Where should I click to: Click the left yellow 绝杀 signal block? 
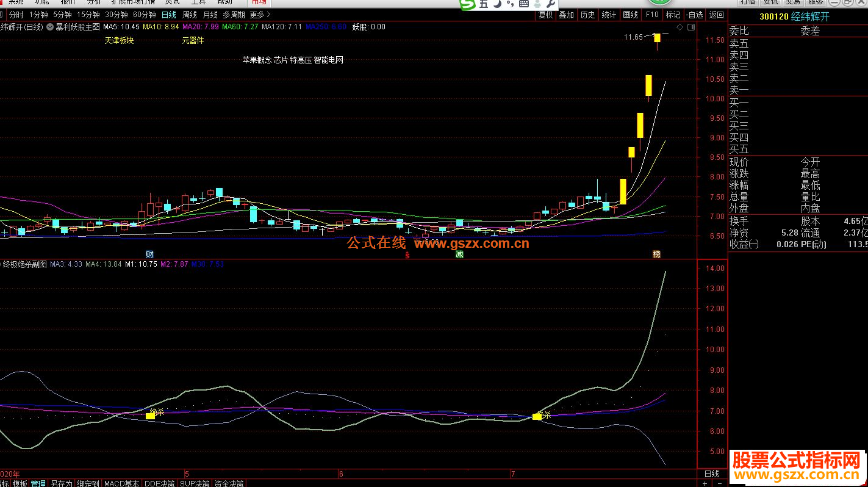coord(150,416)
